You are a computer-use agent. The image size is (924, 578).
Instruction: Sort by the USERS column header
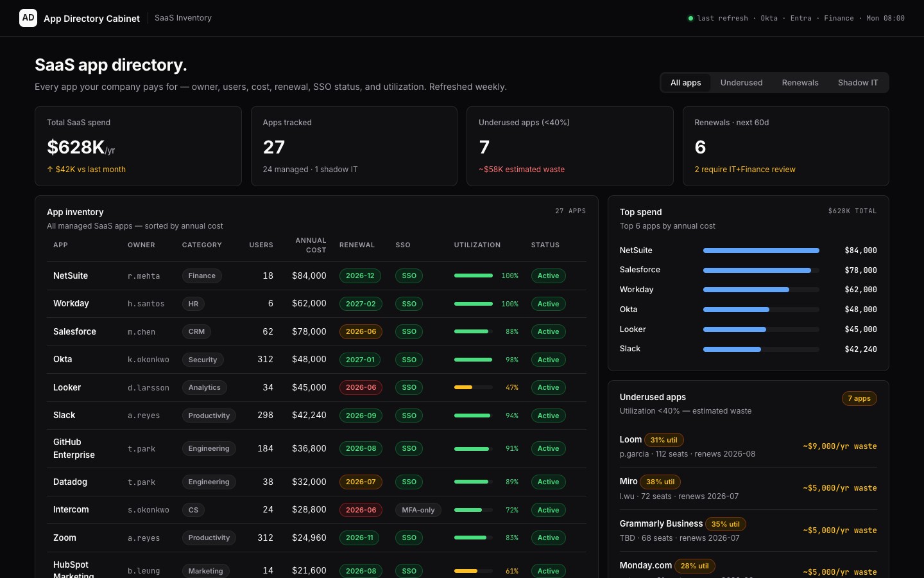(261, 245)
